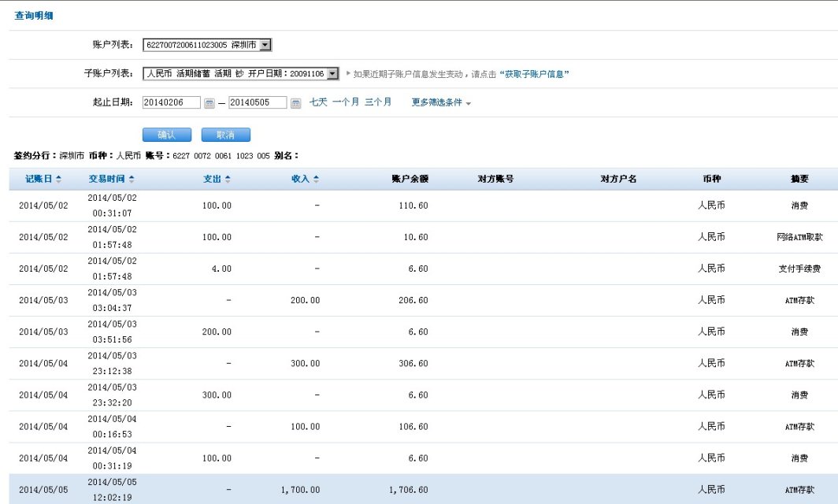Screen dimensions: 838x504
Task: Click the 获取子账户信息 link
Action: 535,74
